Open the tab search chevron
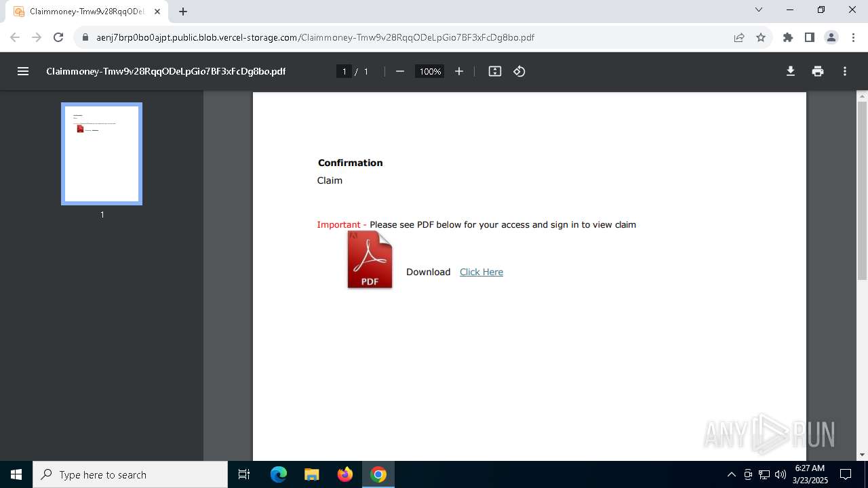This screenshot has height=488, width=868. coord(759,9)
